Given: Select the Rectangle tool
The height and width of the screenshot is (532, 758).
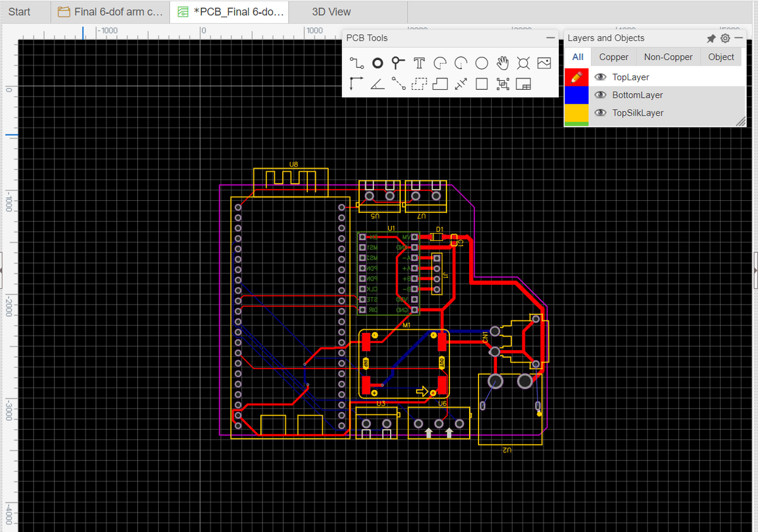Looking at the screenshot, I should pos(482,84).
